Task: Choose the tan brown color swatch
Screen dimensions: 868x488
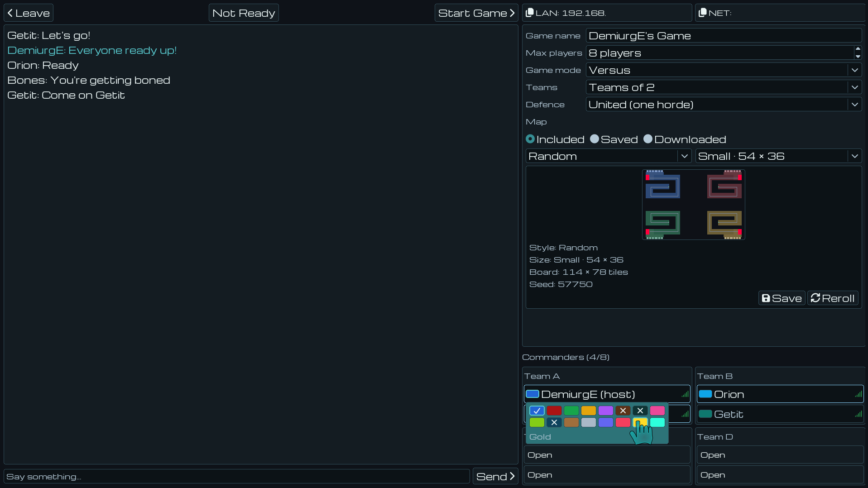Action: [x=571, y=422]
